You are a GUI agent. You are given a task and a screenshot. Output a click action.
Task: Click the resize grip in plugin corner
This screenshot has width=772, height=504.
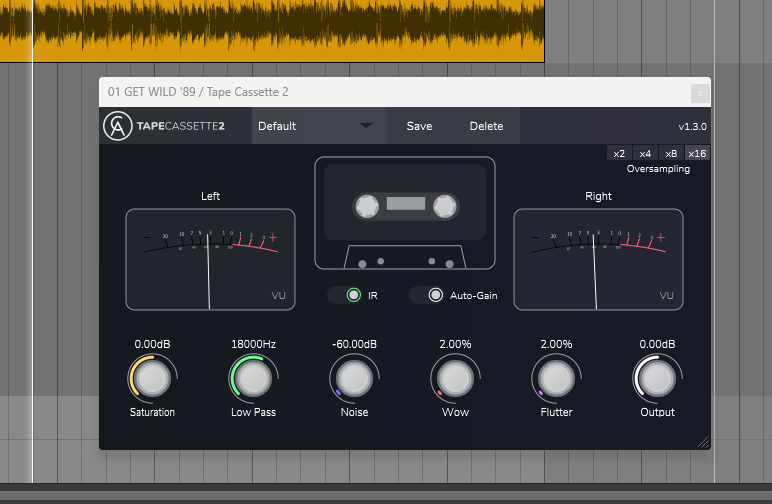point(702,441)
